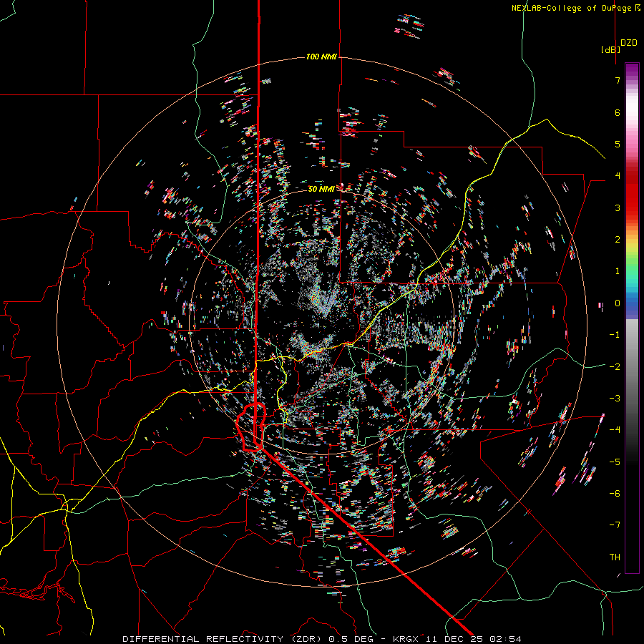
Task: Pick the red segment of the color bar
Action: point(632,197)
